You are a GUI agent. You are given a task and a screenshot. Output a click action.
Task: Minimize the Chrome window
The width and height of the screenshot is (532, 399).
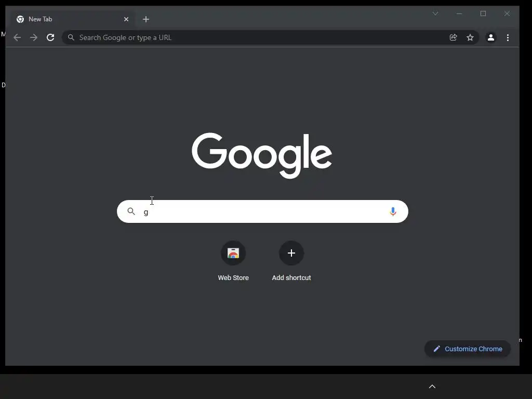pos(459,14)
